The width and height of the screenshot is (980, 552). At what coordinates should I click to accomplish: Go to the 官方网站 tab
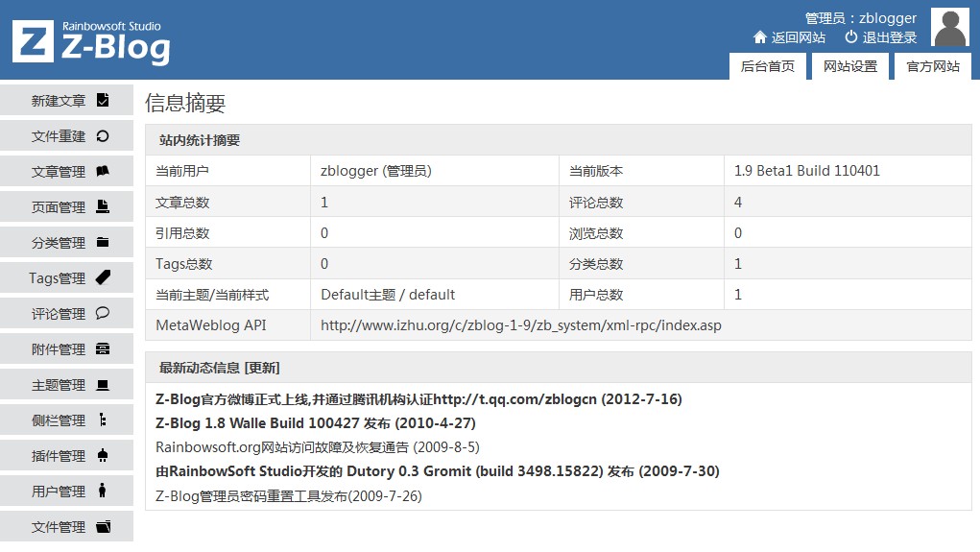tap(933, 66)
